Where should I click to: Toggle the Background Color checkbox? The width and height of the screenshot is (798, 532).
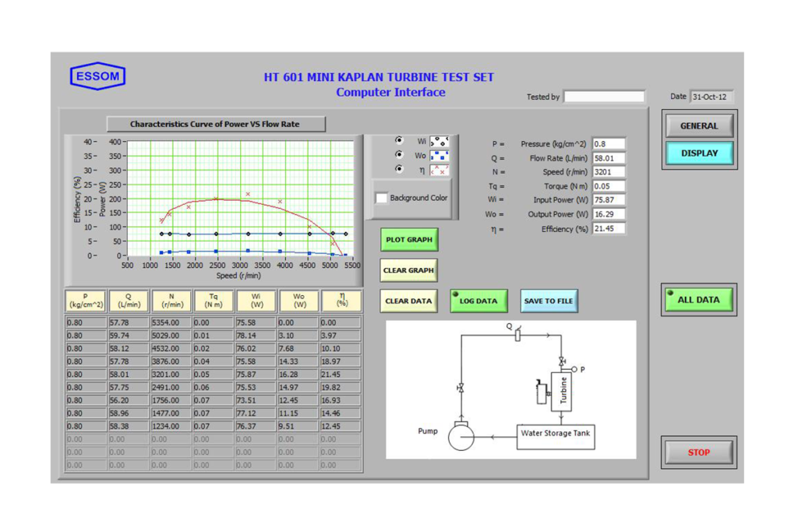click(381, 197)
